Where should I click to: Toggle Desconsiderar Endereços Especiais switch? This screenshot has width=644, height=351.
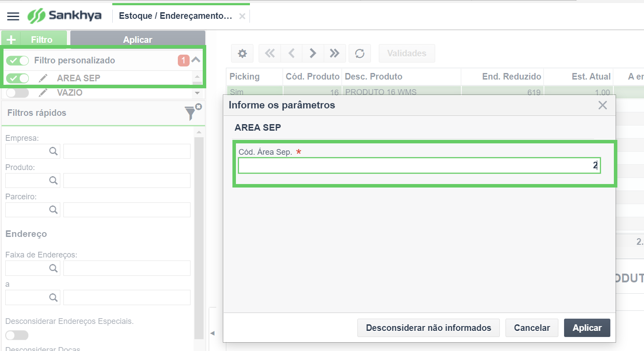tap(17, 335)
